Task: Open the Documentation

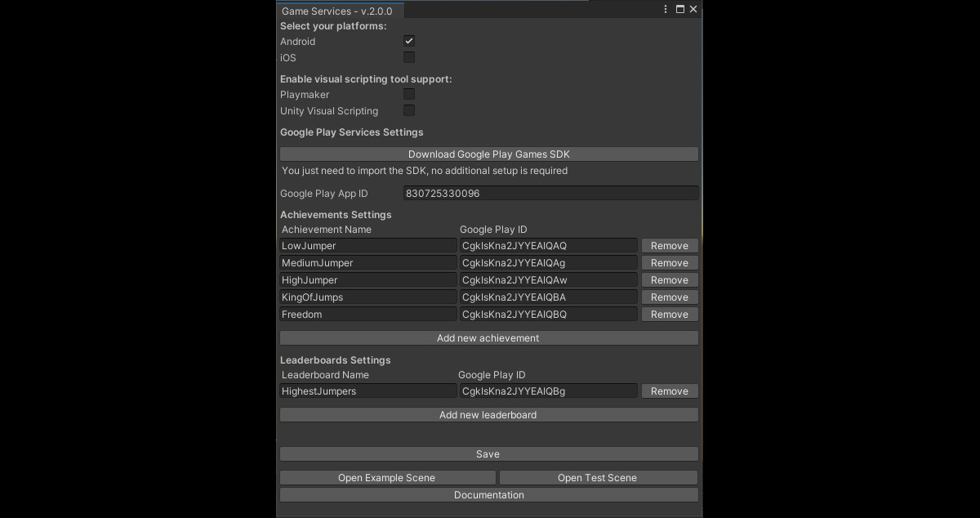Action: [x=489, y=495]
